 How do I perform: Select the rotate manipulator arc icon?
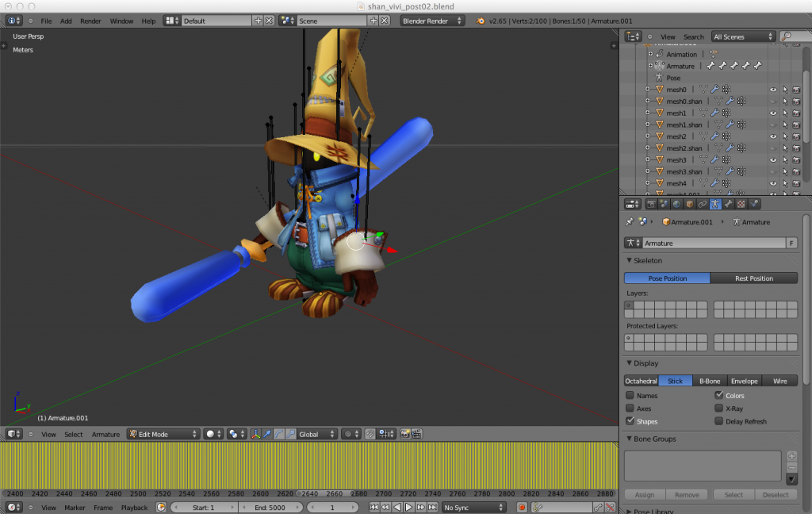click(279, 434)
